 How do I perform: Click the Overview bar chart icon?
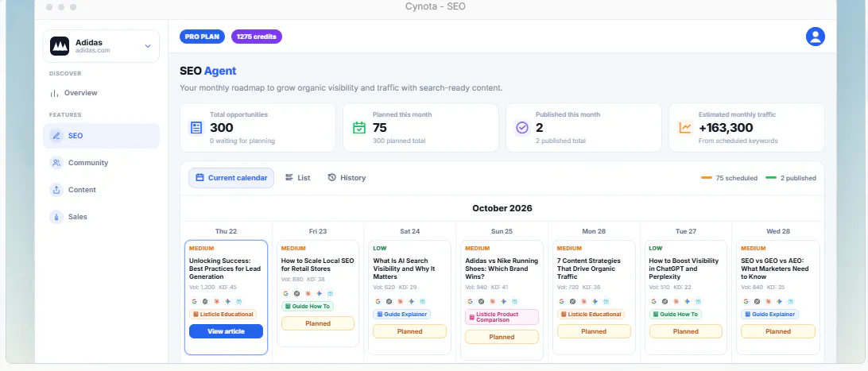(x=54, y=93)
